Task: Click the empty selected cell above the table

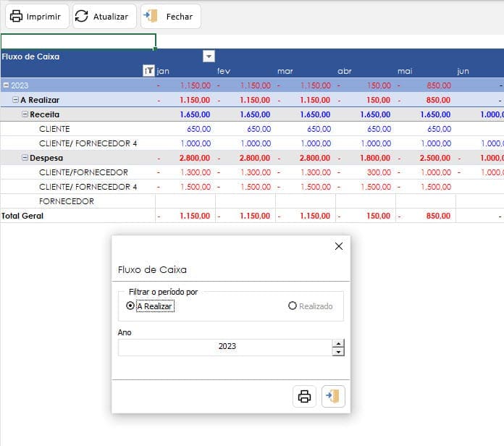Action: click(78, 41)
